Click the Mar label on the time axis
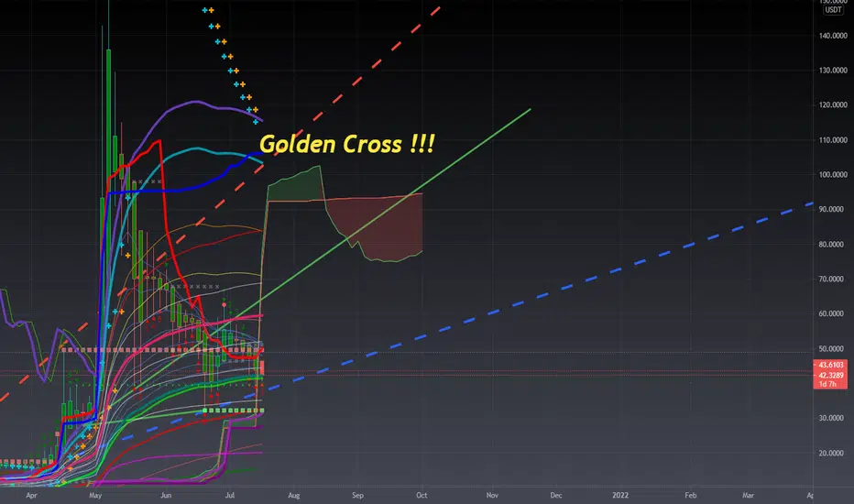 pyautogui.click(x=748, y=495)
